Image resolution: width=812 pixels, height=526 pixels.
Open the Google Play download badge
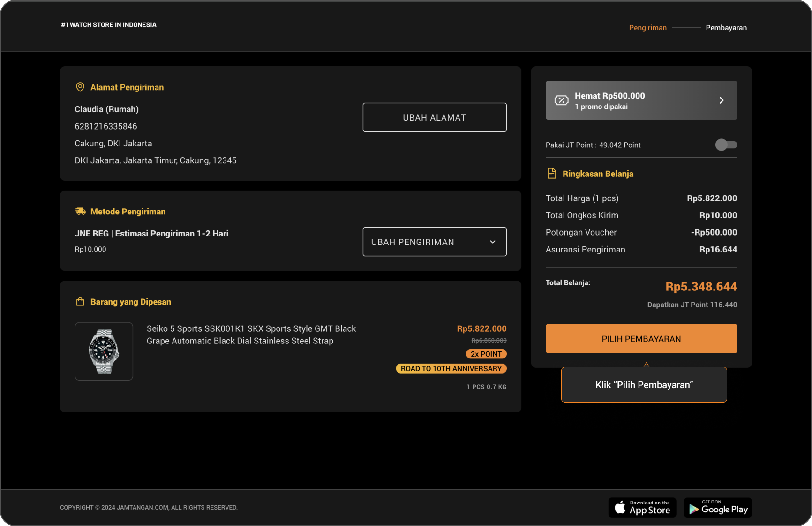(x=717, y=508)
